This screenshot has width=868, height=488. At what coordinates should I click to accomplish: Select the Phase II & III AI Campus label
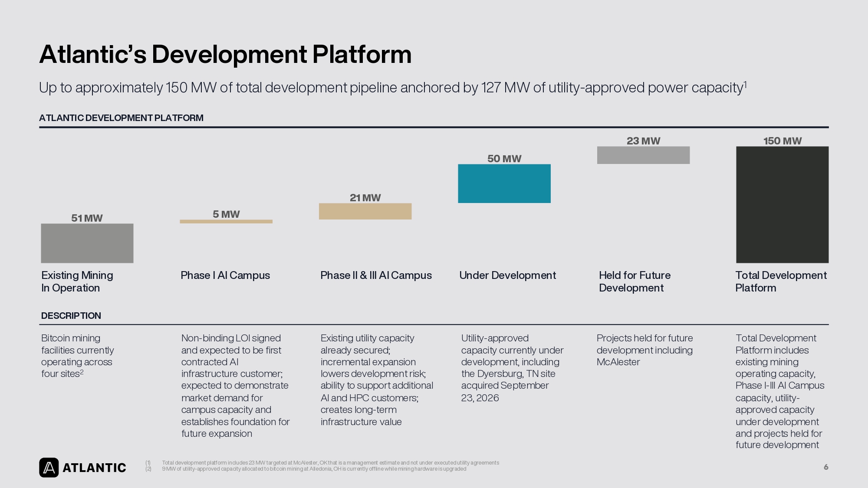(x=376, y=275)
